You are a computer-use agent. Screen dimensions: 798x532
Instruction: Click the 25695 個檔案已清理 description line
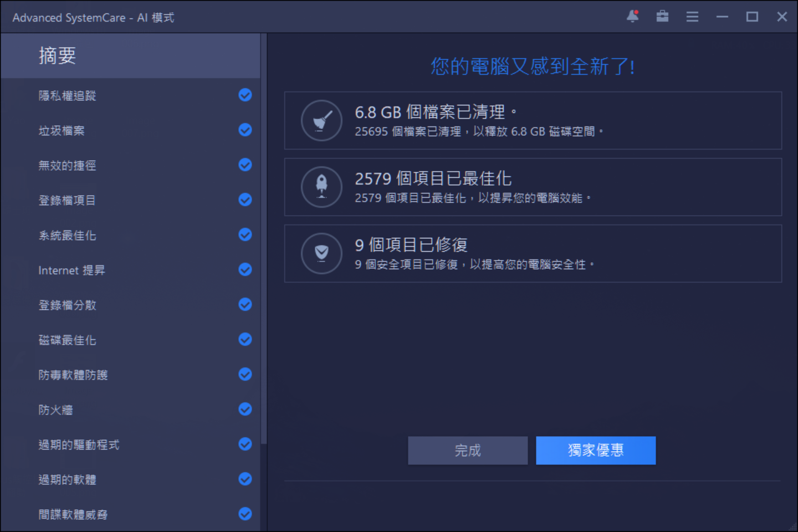click(x=479, y=132)
